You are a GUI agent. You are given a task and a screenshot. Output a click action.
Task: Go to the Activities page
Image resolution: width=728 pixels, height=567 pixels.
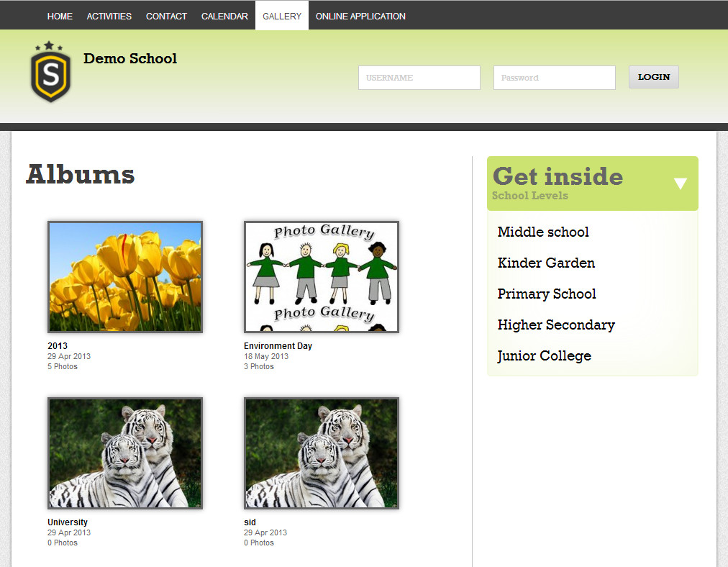coord(109,17)
